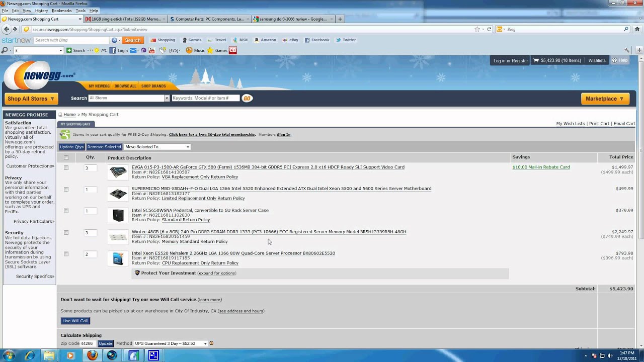Open the History menu
This screenshot has height=362, width=644.
point(42,11)
